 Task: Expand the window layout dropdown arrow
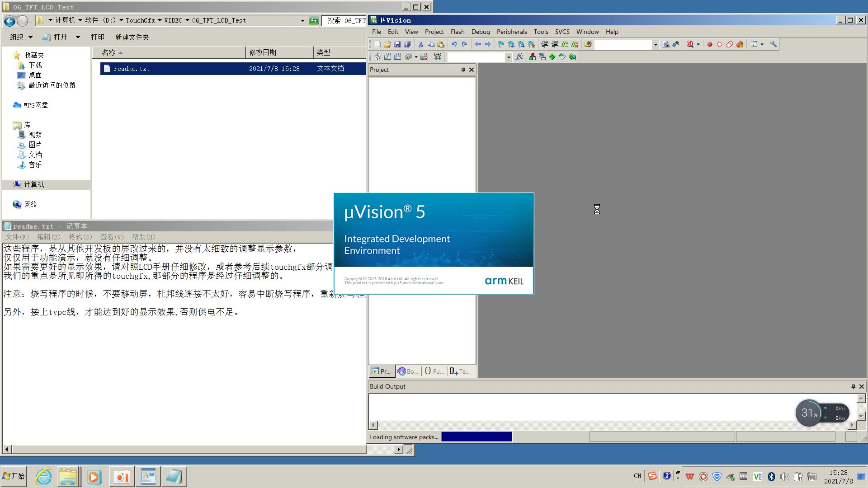(762, 44)
